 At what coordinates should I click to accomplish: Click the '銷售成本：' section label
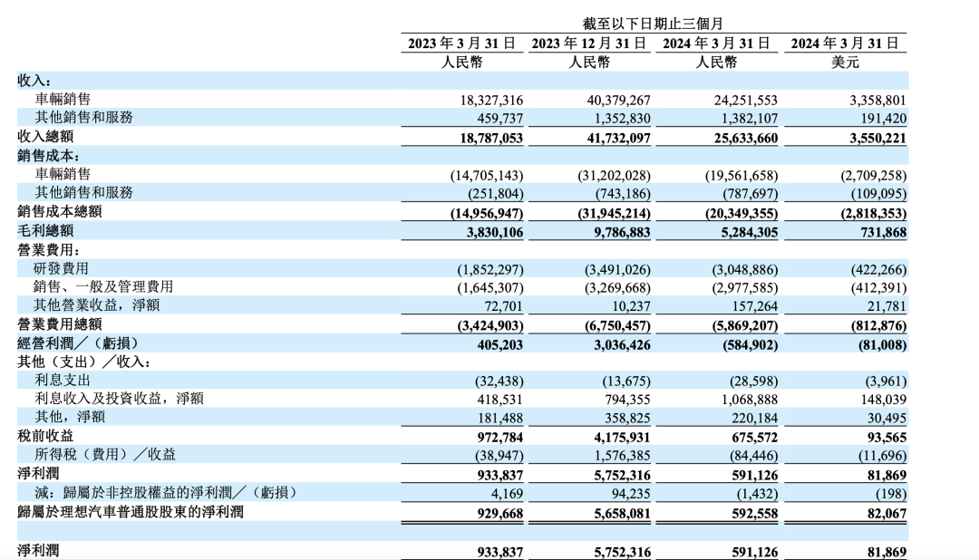coord(49,156)
